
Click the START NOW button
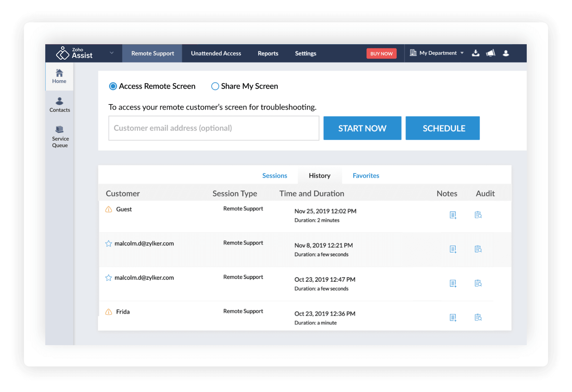coord(362,128)
